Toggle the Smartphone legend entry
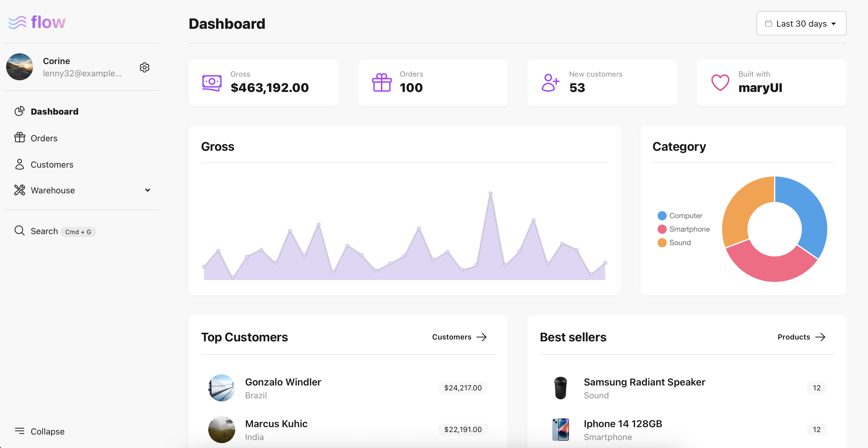 [683, 229]
